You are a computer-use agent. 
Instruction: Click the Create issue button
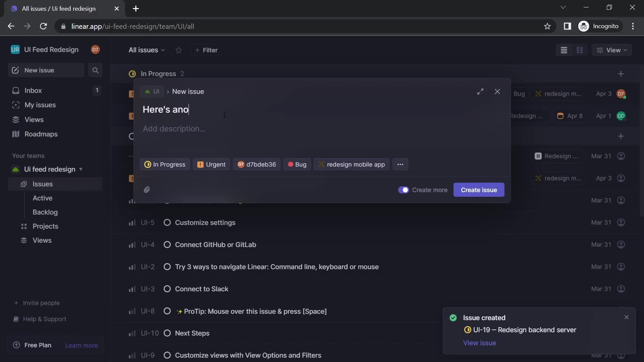tap(479, 189)
